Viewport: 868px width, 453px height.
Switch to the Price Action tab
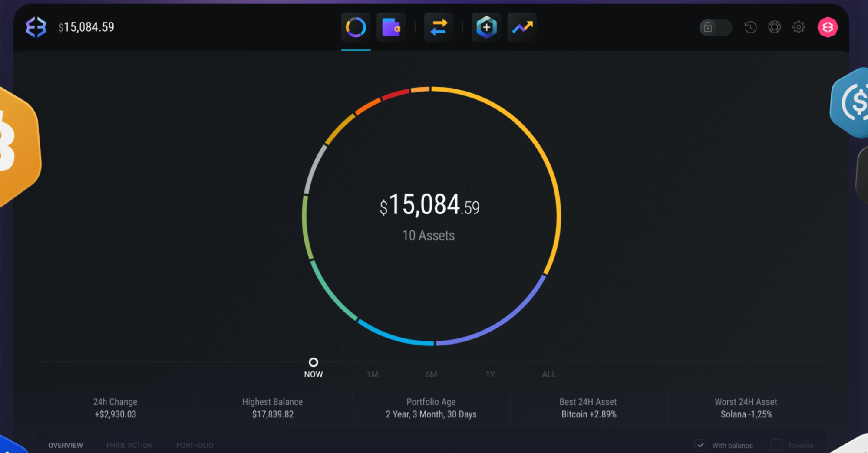129,445
